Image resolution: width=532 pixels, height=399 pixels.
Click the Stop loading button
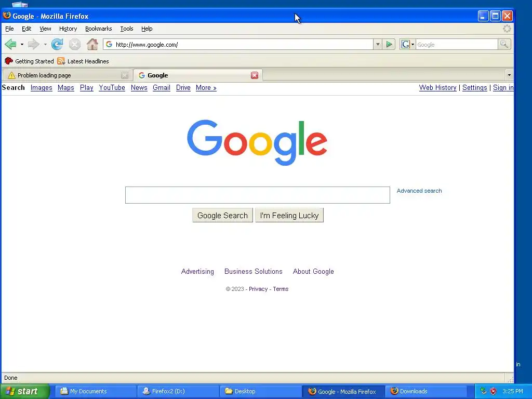point(75,45)
